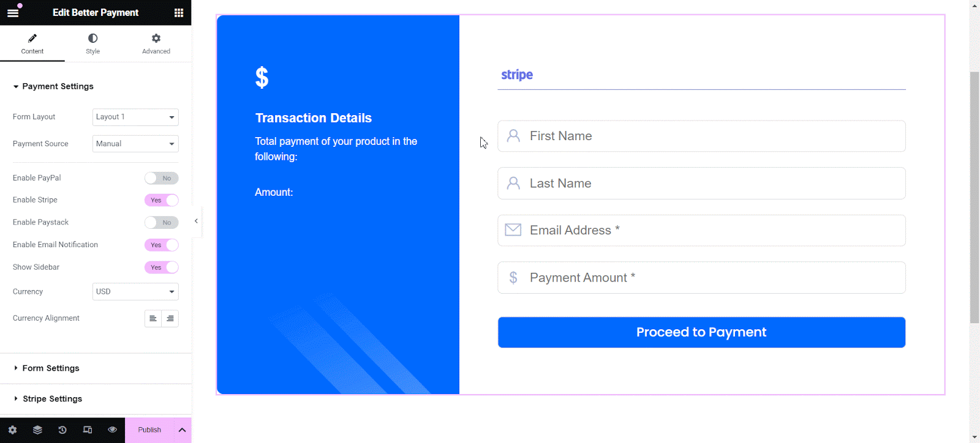980x443 pixels.
Task: Open the Payment Source dropdown
Action: 135,143
